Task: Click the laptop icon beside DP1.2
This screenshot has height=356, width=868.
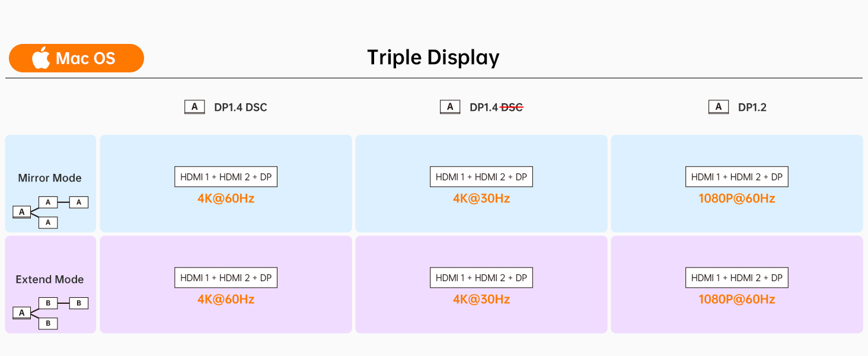Action: click(x=719, y=107)
